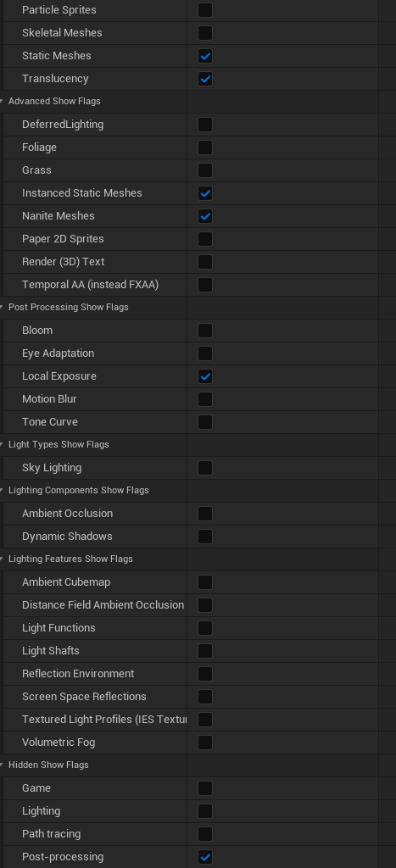Collapse the Advanced Show Flags section
Screen dimensions: 396x868
(x=3, y=102)
